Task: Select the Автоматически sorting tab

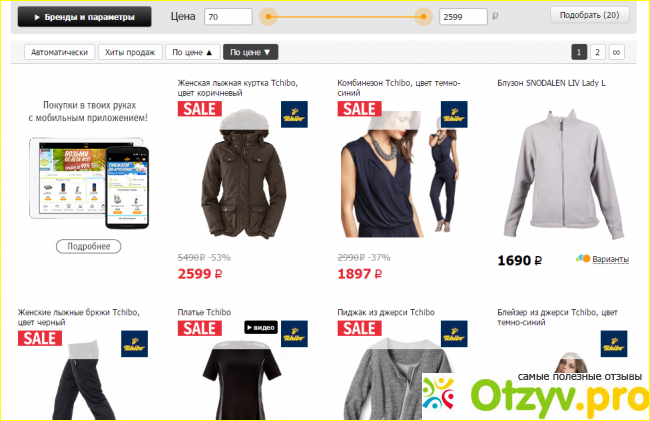Action: click(x=59, y=52)
